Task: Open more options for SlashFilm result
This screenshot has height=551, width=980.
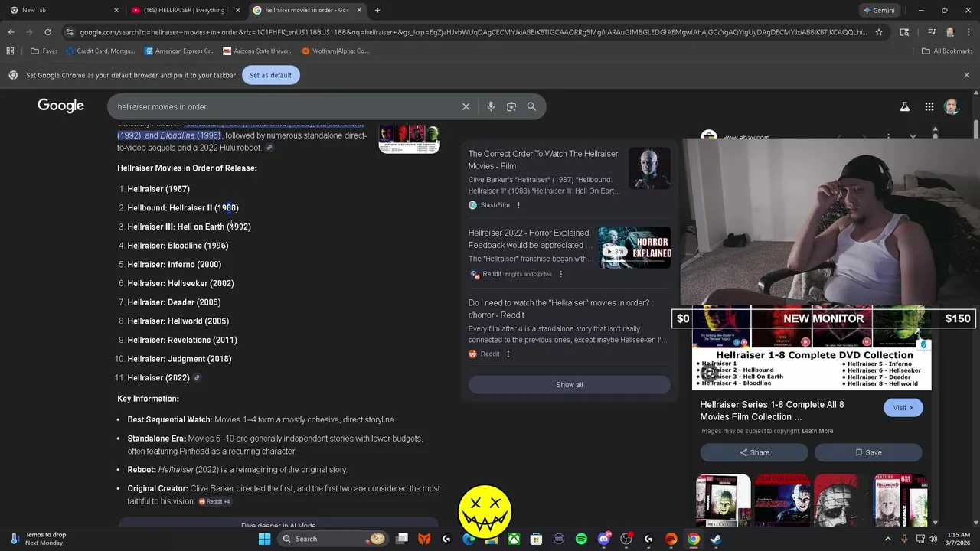Action: click(518, 205)
